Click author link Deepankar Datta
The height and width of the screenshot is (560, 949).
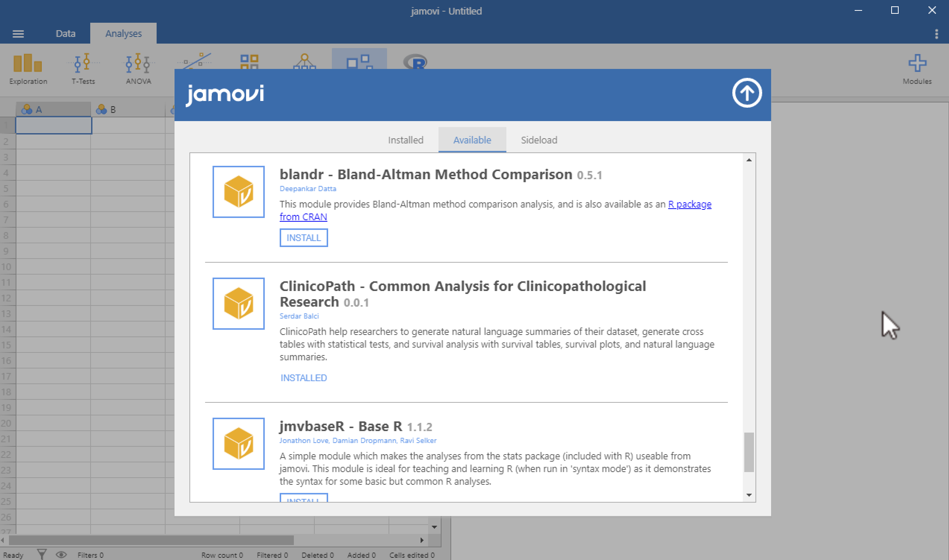coord(307,189)
